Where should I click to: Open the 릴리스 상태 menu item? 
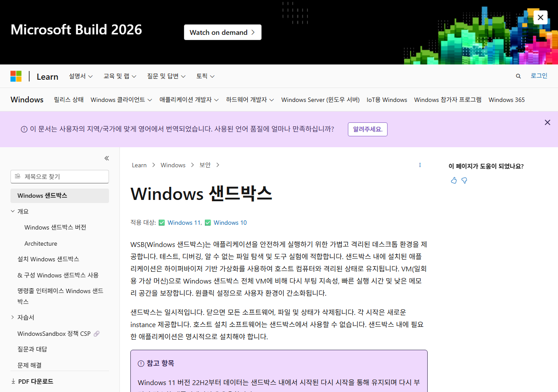pos(69,100)
